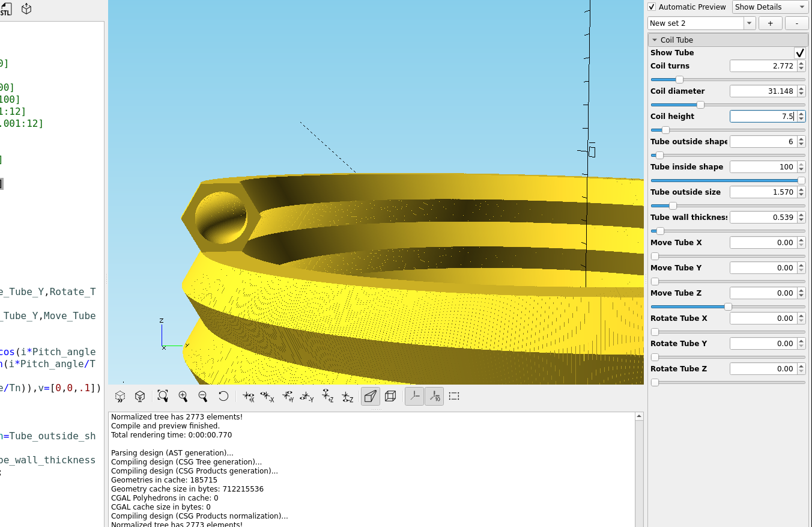Viewport: 812px width, 527px height.
Task: Click the + button to add parameter set
Action: (770, 23)
